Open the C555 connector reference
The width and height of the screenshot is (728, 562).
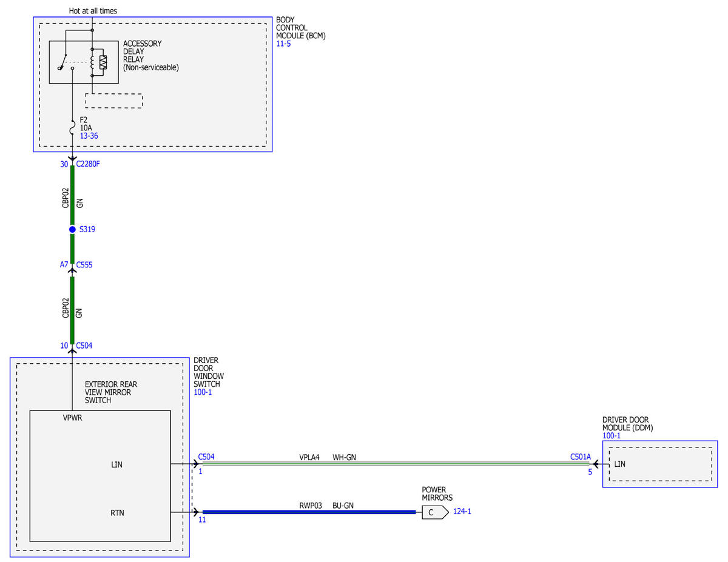(84, 265)
